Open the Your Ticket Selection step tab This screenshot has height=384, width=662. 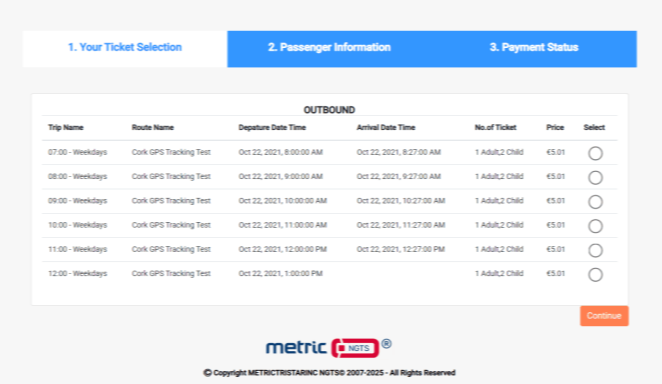pos(125,49)
